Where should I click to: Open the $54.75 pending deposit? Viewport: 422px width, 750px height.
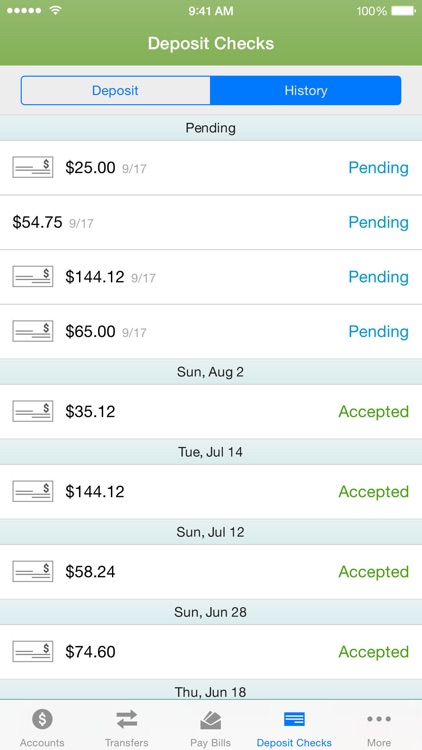[211, 222]
